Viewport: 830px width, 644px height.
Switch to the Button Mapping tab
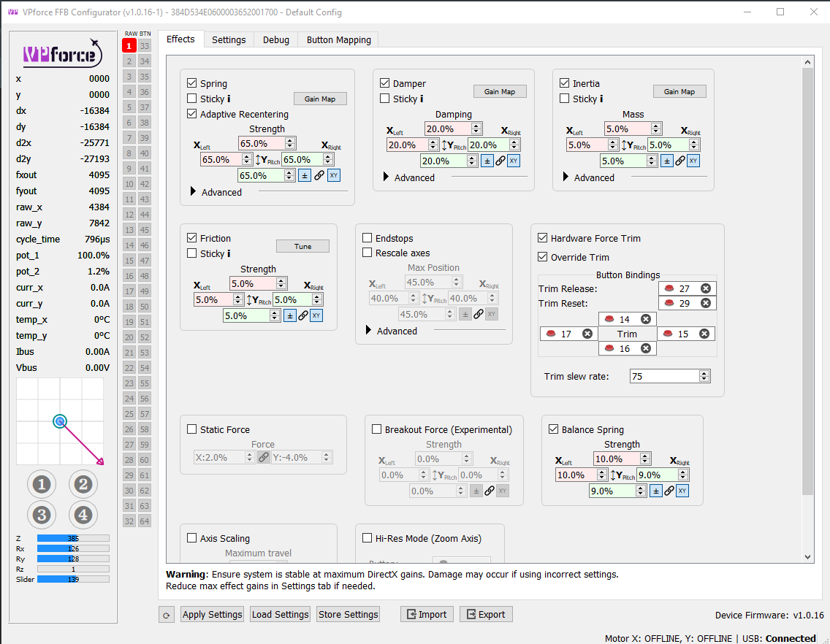click(338, 39)
